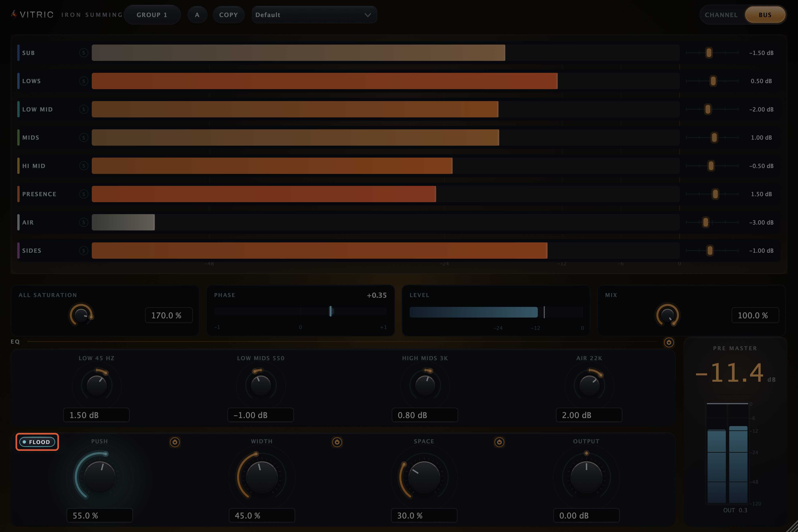The image size is (798, 532).
Task: Click the WIDTH knob
Action: tap(262, 477)
